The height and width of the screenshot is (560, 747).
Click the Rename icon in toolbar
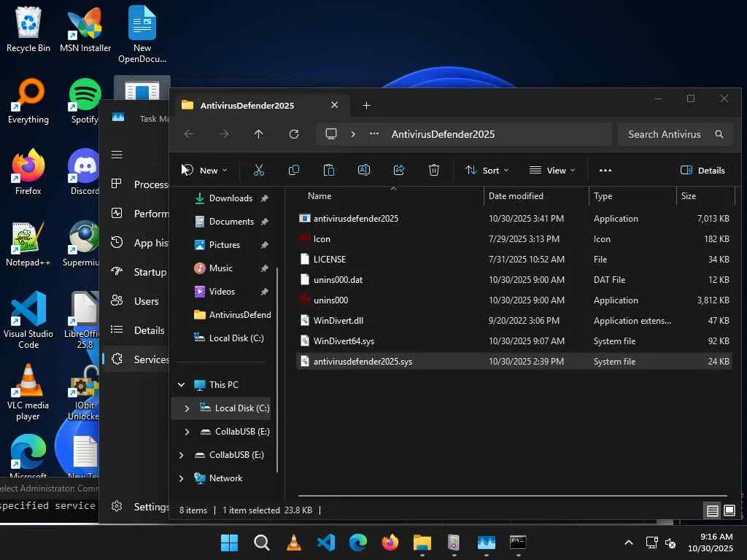click(x=364, y=170)
